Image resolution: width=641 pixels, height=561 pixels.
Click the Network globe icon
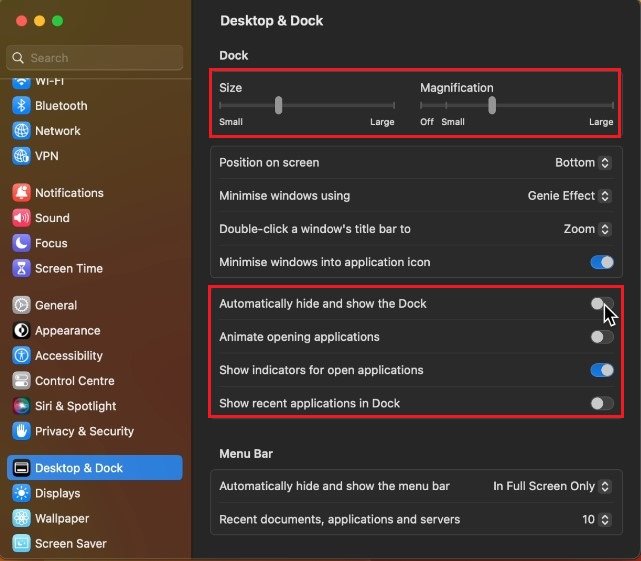[21, 131]
